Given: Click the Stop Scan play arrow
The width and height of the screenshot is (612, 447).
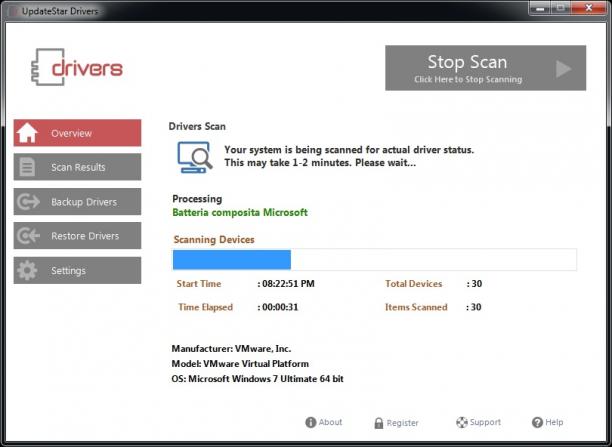Looking at the screenshot, I should click(563, 69).
